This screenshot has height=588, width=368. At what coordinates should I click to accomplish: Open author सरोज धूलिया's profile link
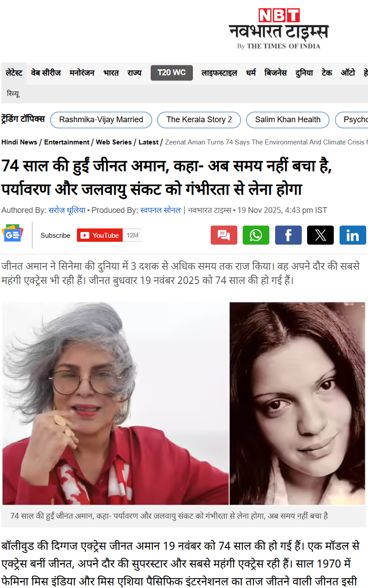coord(67,210)
